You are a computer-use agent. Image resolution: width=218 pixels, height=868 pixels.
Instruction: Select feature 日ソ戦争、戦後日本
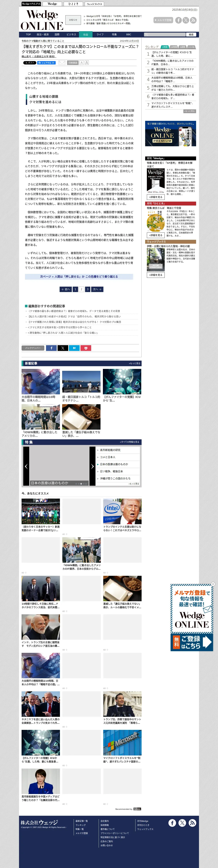(112, 471)
